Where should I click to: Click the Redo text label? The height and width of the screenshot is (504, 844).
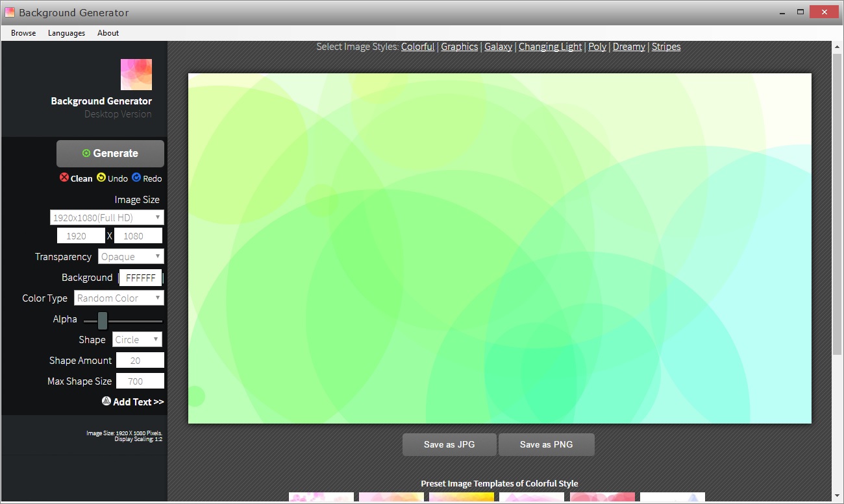point(153,178)
